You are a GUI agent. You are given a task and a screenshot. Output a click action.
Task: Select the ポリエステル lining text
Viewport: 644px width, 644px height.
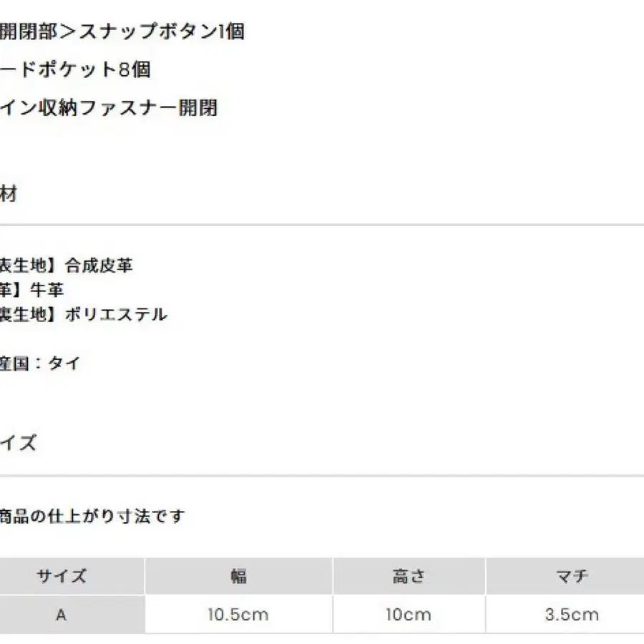(116, 315)
